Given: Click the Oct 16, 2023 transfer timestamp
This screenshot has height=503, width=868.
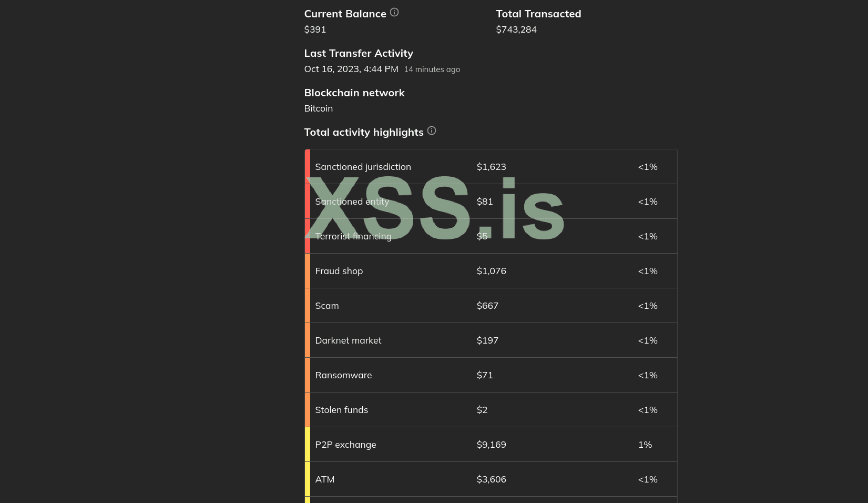Looking at the screenshot, I should [351, 69].
